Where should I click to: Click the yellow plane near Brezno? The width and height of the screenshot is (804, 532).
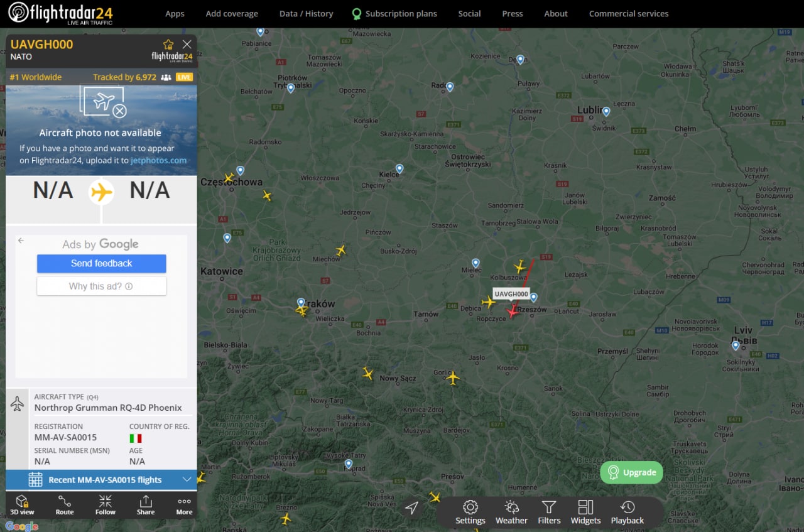286,519
